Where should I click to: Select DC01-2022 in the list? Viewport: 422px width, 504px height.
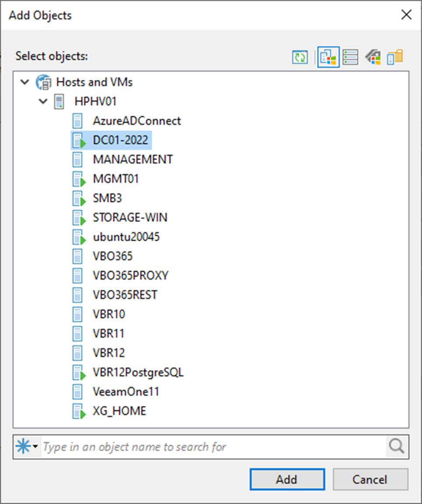coord(120,140)
